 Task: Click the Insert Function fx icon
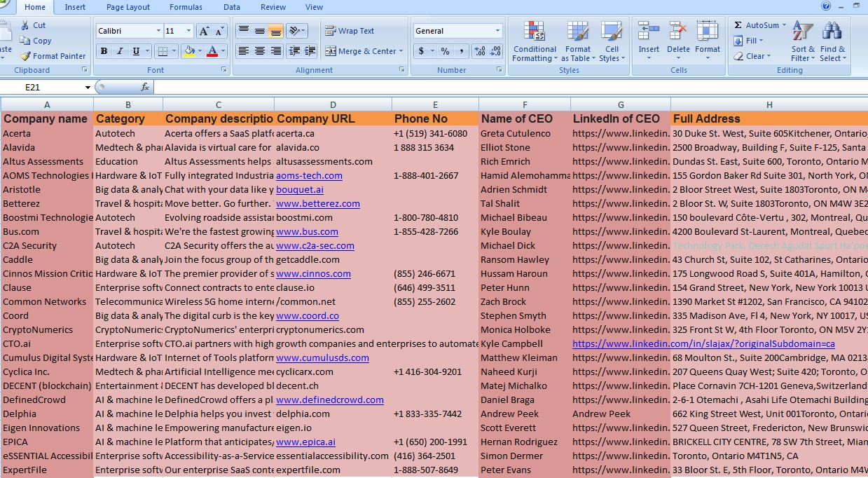(145, 87)
